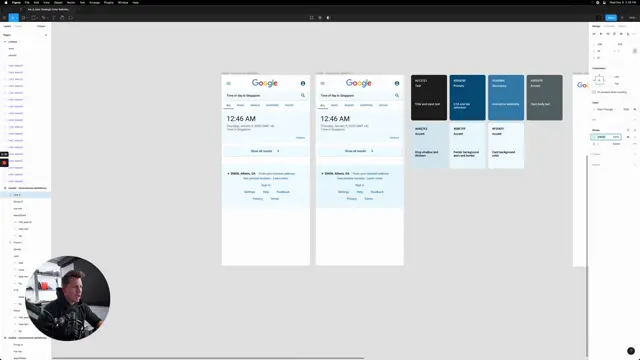The height and width of the screenshot is (360, 640).
Task: Click the black Text color swatch card
Action: (x=429, y=98)
